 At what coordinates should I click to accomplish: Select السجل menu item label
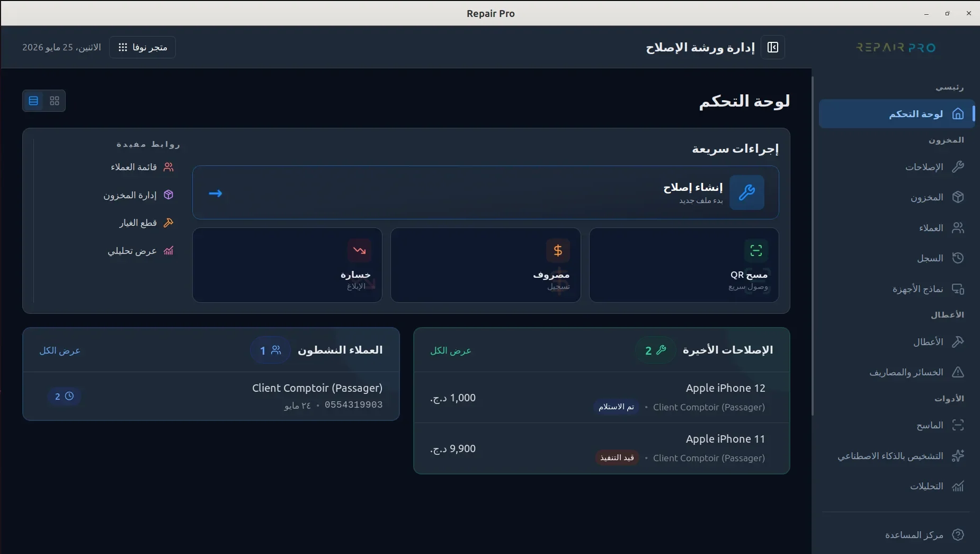tap(930, 258)
